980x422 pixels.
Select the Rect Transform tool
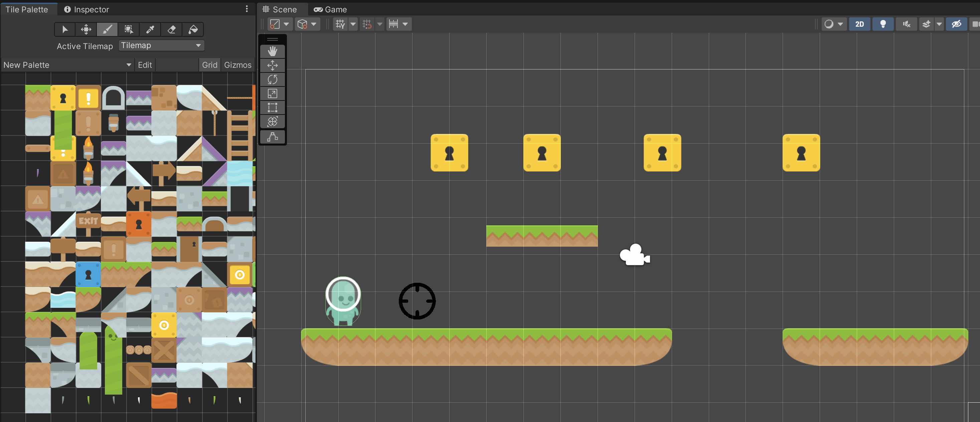273,108
